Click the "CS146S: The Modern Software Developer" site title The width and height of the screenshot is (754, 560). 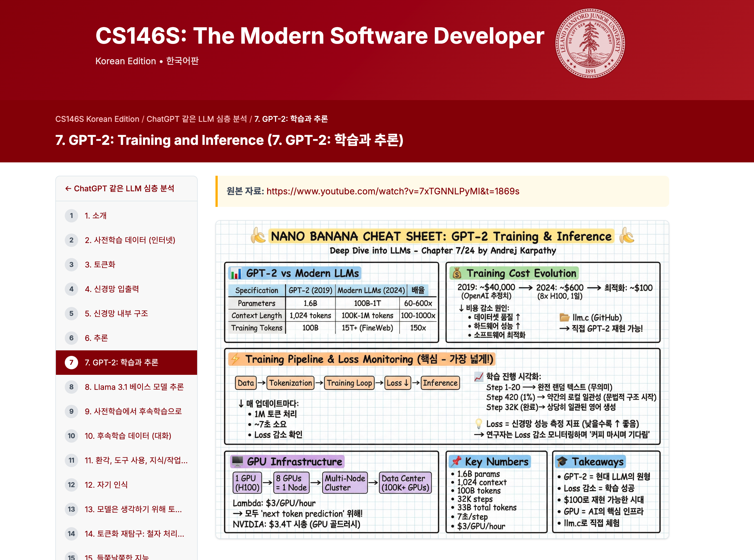(320, 36)
